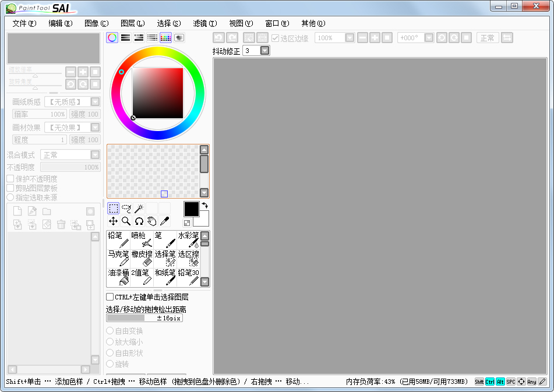Click the undo arrow in toolbar
The image size is (554, 392).
pyautogui.click(x=218, y=38)
